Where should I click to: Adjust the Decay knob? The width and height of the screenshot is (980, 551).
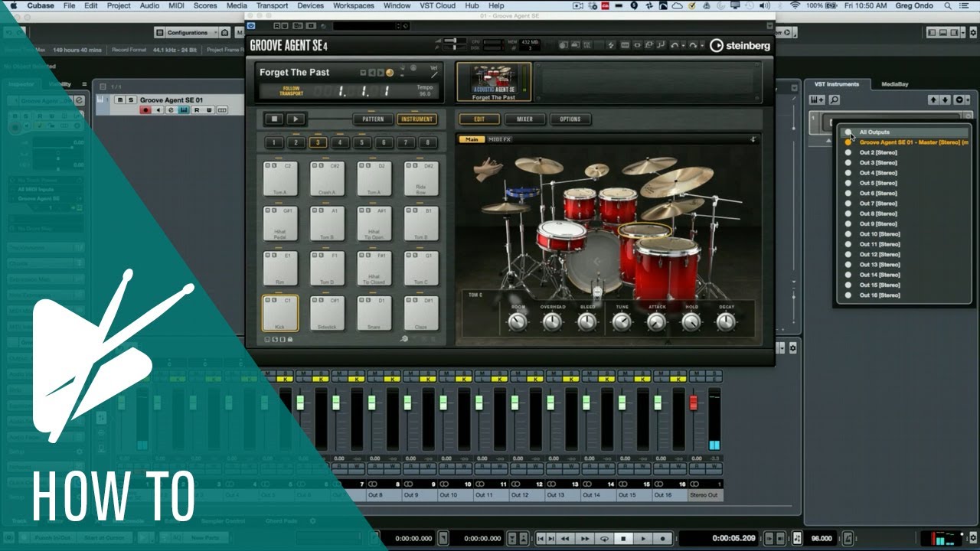(726, 321)
